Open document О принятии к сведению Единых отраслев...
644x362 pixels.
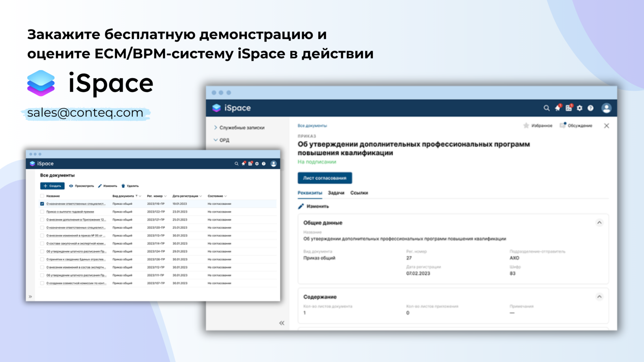coord(76,259)
